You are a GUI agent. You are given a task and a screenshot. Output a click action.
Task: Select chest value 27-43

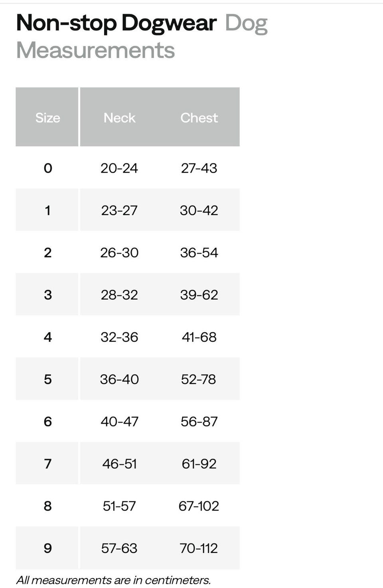[x=199, y=168]
